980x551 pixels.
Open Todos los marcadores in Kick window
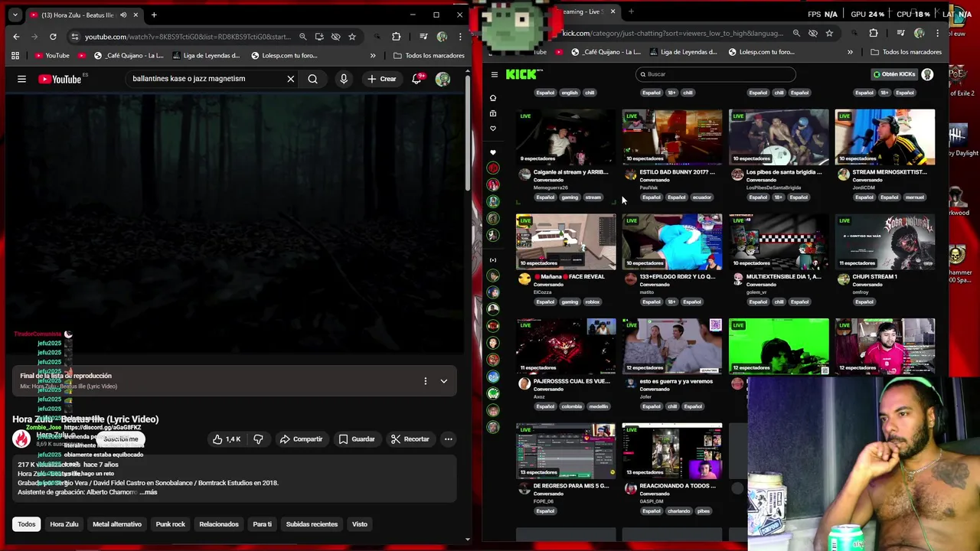(x=906, y=52)
